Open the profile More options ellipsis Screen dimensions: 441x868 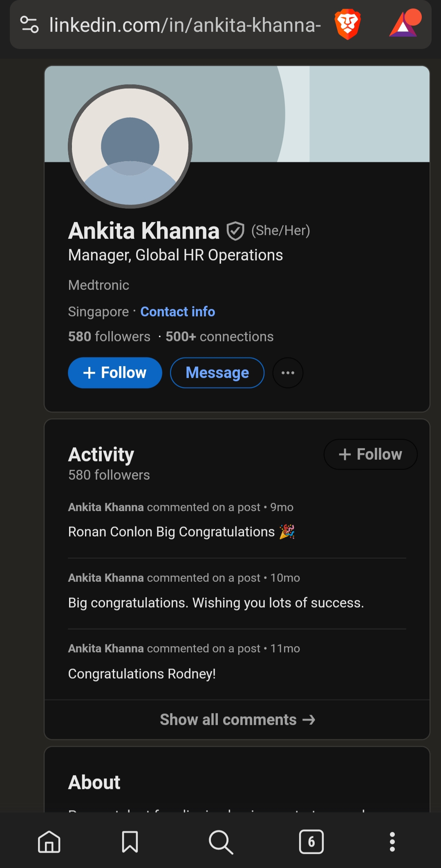click(x=288, y=373)
